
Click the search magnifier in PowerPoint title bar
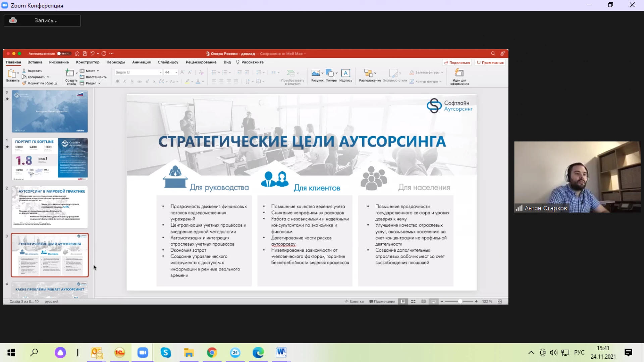pos(493,53)
